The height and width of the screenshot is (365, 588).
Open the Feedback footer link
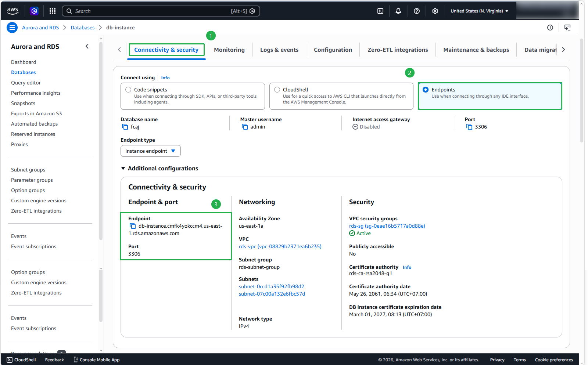tap(54, 360)
